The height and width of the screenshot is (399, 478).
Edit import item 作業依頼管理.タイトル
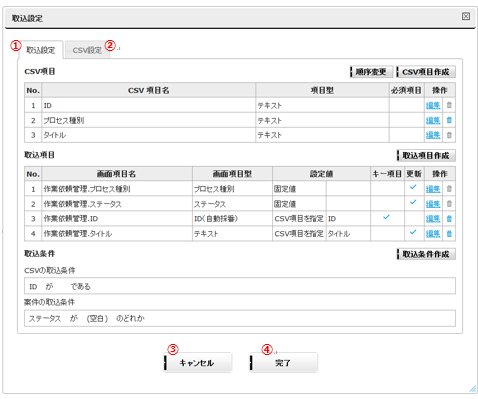point(433,234)
